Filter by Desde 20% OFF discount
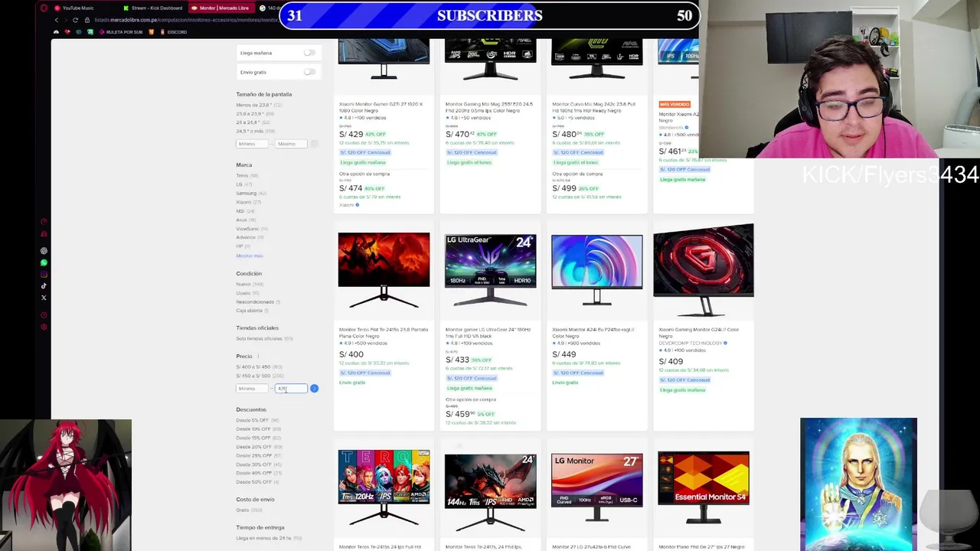Screen dimensions: 980x551 (x=254, y=446)
